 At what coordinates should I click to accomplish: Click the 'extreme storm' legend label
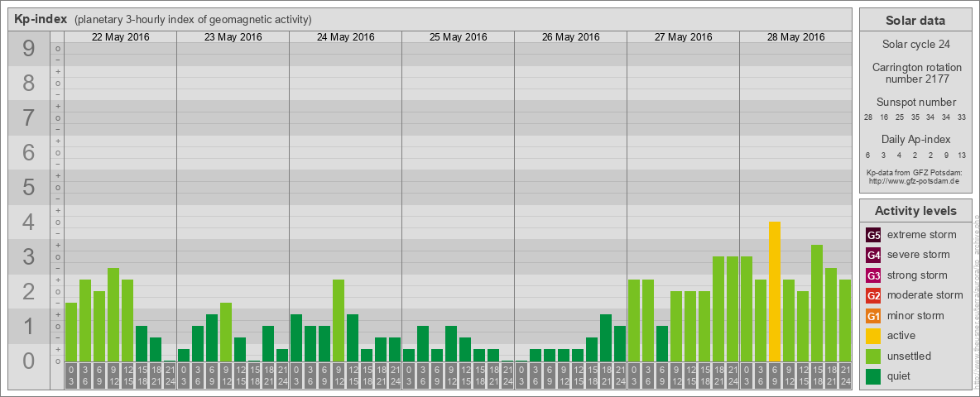tap(922, 235)
